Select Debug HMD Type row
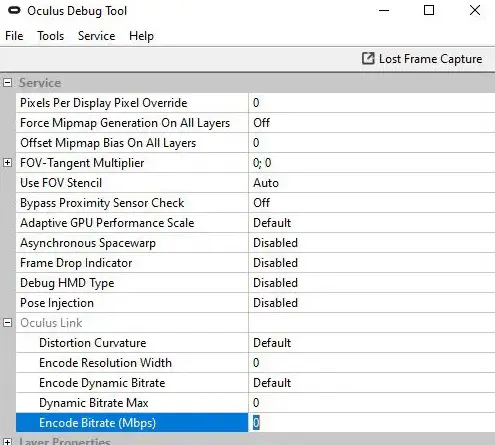 tap(132, 283)
